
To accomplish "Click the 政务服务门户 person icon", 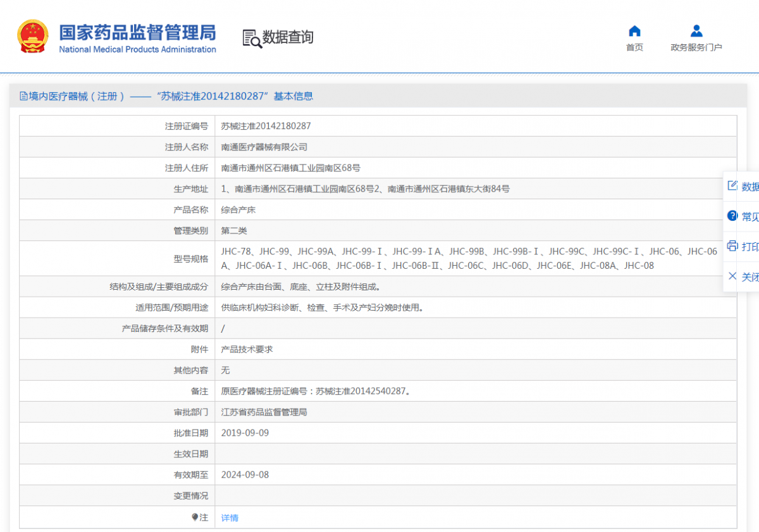I will click(x=696, y=29).
